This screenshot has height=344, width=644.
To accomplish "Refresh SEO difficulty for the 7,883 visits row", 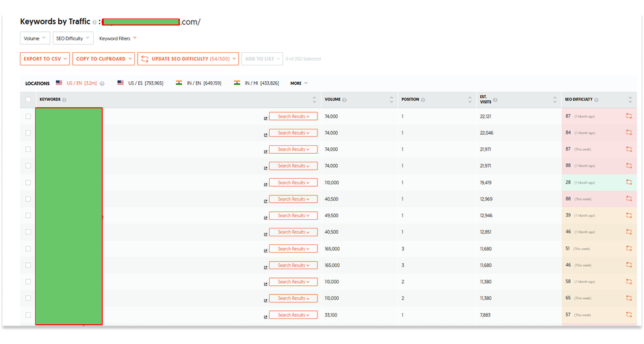I will 629,314.
